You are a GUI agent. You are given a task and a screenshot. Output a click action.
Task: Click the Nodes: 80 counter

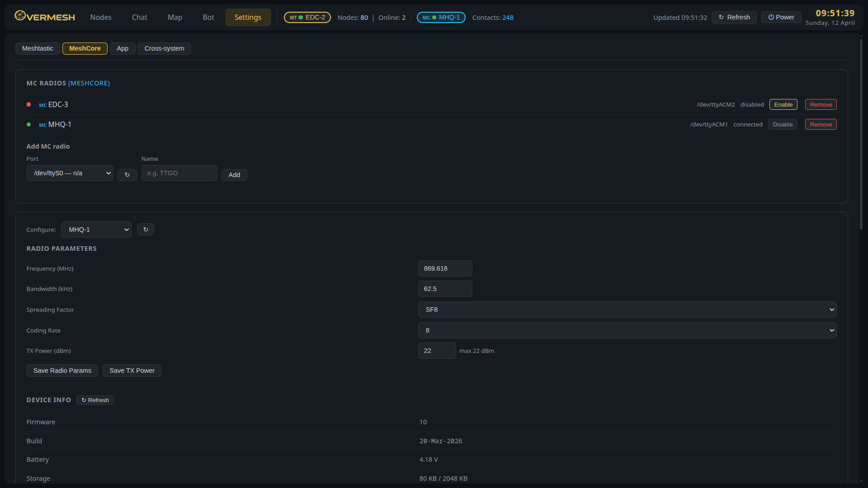(x=353, y=18)
